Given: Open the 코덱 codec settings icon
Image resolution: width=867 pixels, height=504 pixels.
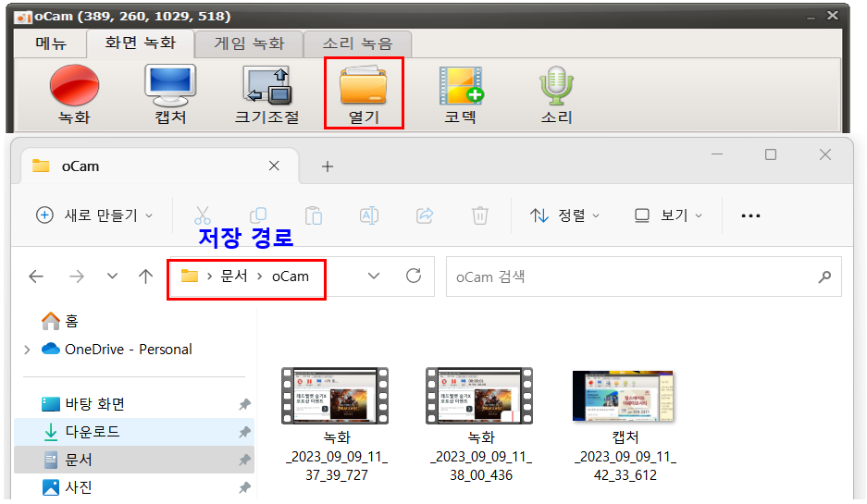Looking at the screenshot, I should tap(461, 94).
